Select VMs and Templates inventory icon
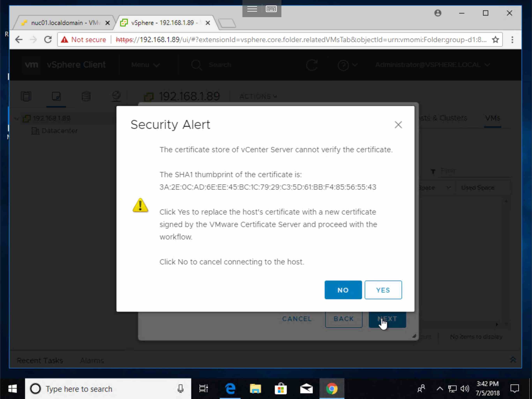Viewport: 532px width, 399px height. click(56, 96)
